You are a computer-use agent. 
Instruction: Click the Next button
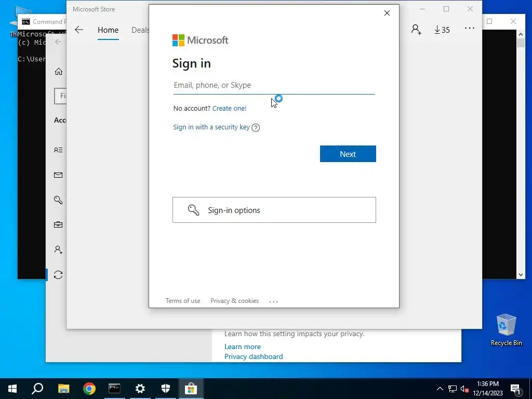348,154
